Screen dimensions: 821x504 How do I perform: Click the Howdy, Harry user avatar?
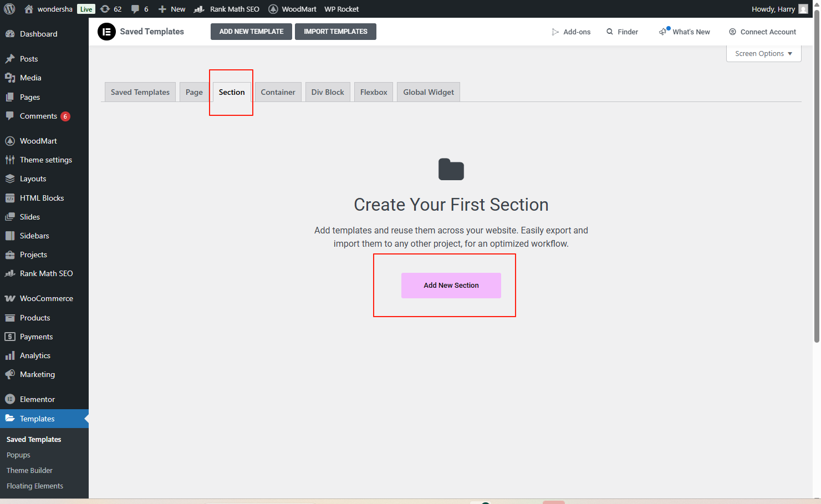803,9
